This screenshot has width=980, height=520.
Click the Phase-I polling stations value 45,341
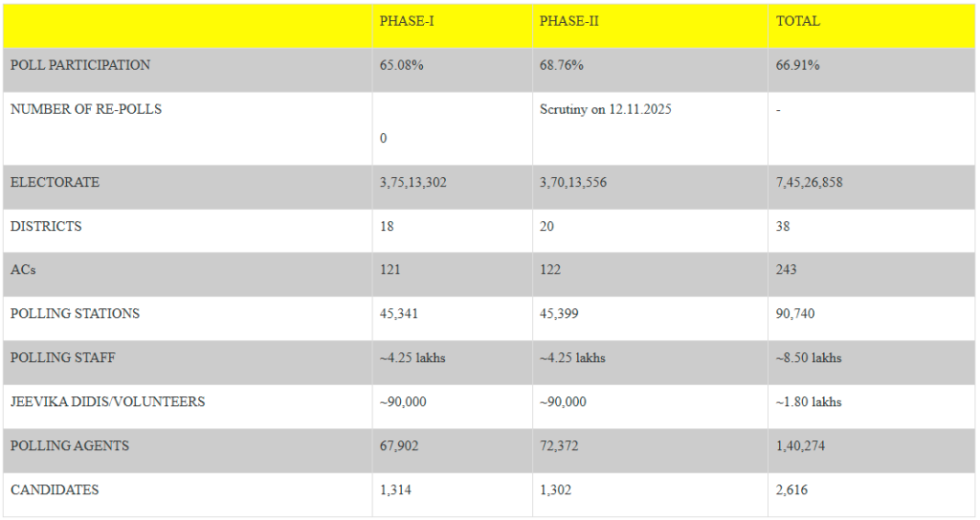click(399, 314)
